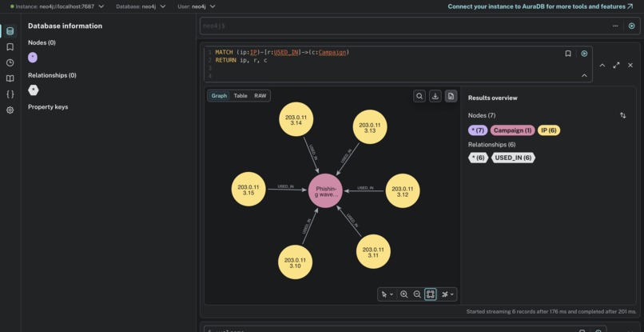Re-run the MATCH query play button
The image size is (644, 332).
(584, 54)
